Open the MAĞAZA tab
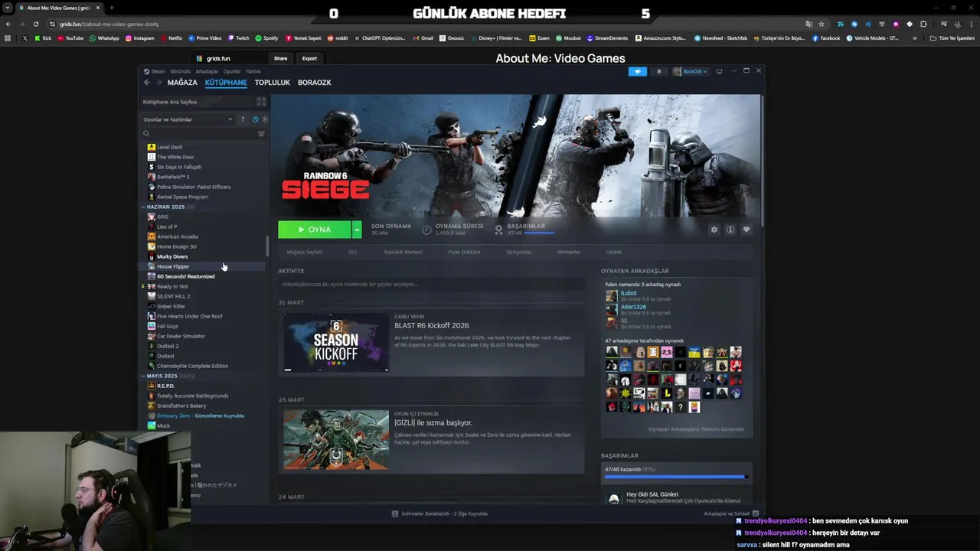The image size is (980, 551). (x=182, y=83)
